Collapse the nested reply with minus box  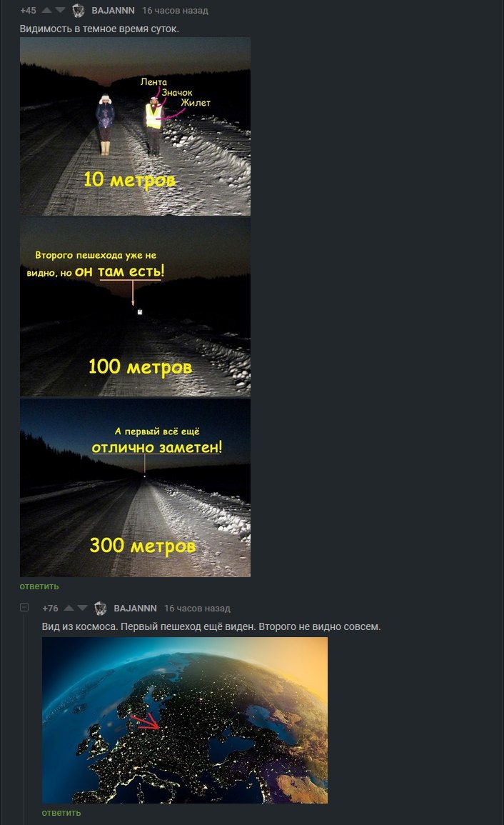coord(24,607)
